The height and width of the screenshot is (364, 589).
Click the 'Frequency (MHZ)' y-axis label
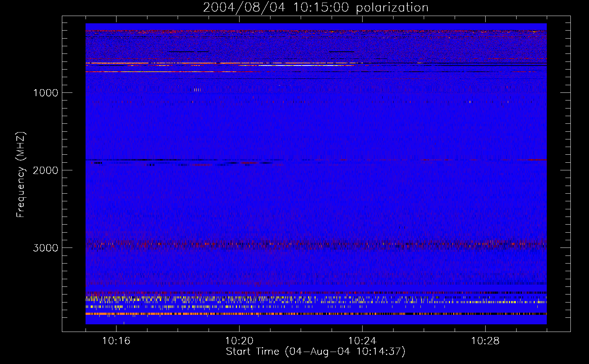click(x=21, y=174)
